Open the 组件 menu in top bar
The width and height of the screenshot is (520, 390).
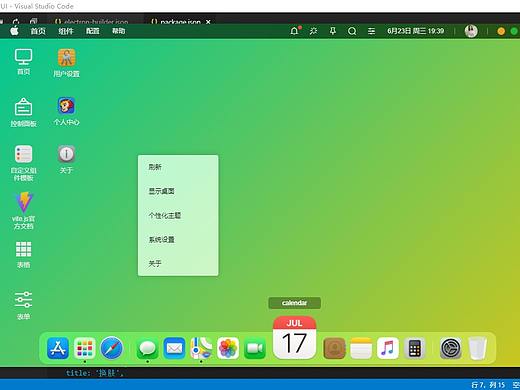[66, 31]
